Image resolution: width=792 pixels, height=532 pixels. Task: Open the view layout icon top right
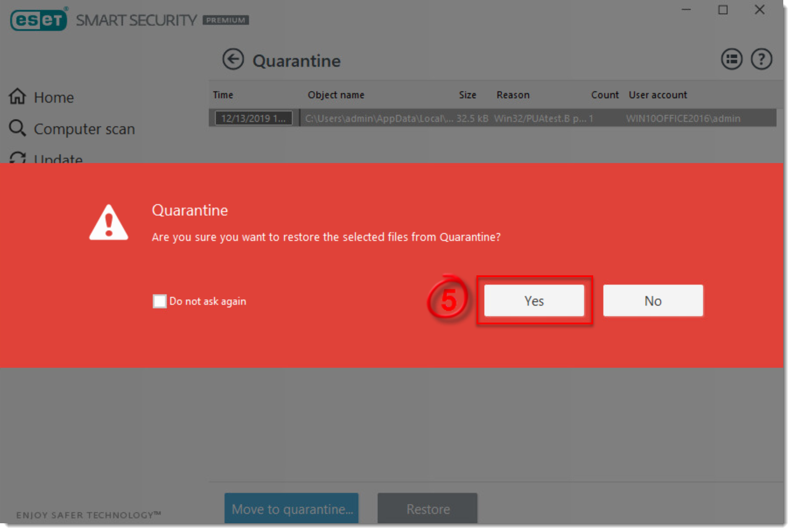point(732,59)
